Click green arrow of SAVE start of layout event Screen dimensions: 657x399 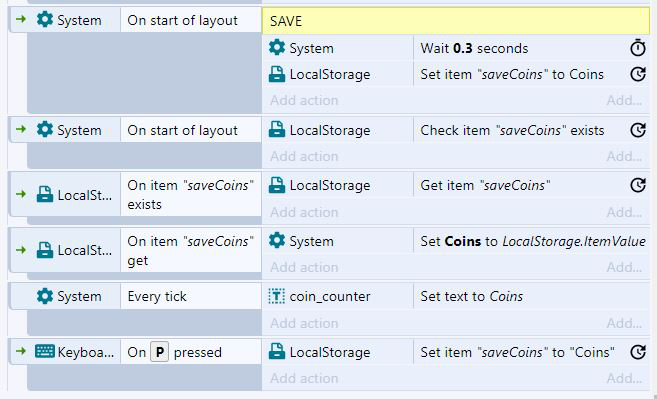click(x=21, y=19)
